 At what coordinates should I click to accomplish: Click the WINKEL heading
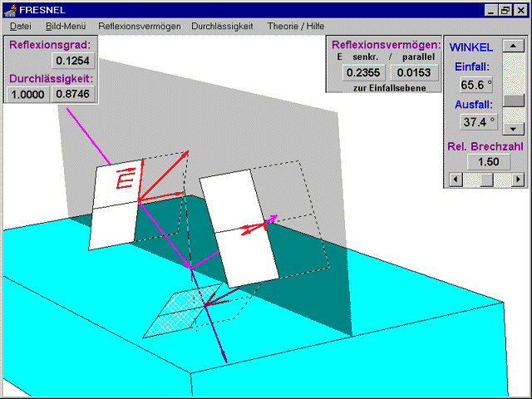pos(471,47)
